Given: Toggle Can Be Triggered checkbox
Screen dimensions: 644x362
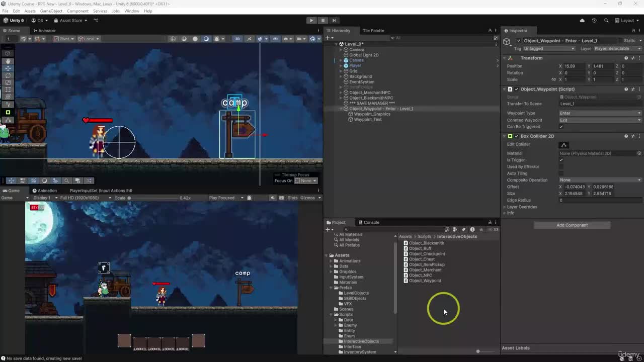Looking at the screenshot, I should point(561,127).
